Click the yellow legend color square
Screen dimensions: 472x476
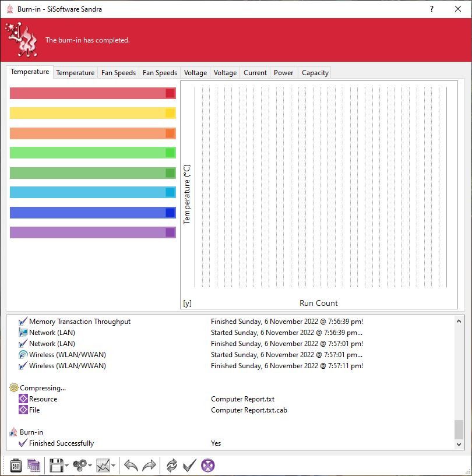[x=170, y=113]
